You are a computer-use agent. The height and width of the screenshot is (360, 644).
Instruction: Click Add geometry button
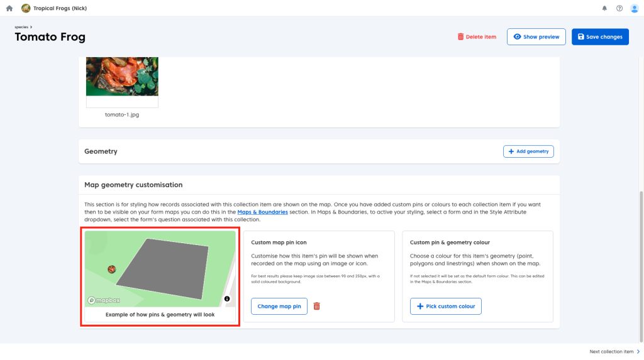click(528, 151)
